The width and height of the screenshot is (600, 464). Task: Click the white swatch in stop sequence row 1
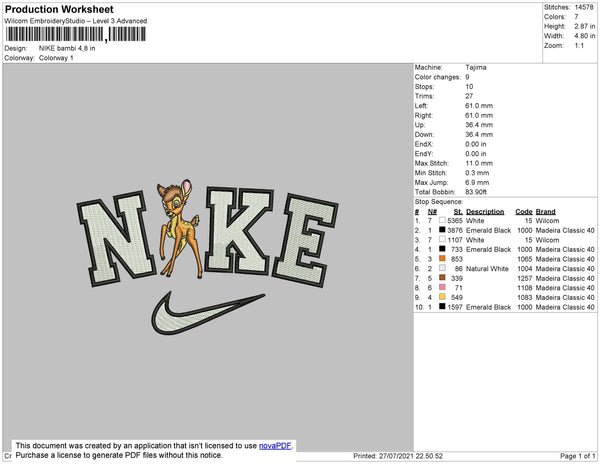(442, 220)
